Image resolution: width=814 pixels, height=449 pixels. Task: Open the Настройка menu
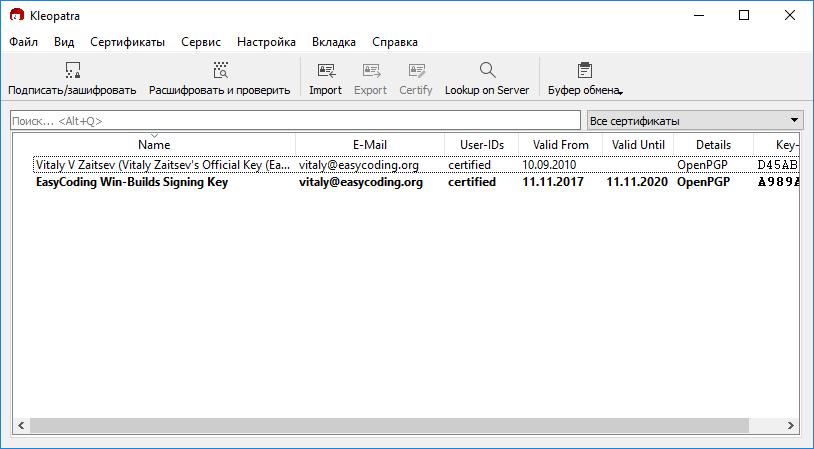tap(266, 42)
